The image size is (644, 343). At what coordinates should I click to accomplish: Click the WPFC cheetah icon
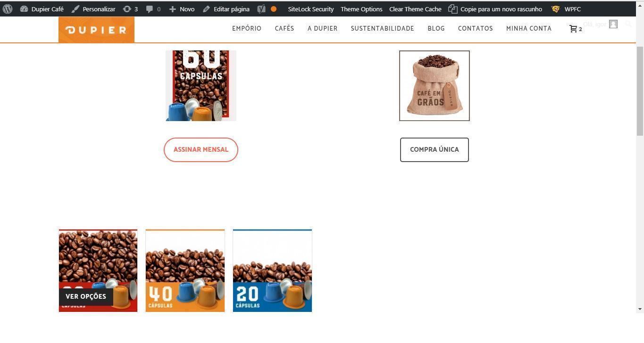pos(556,9)
